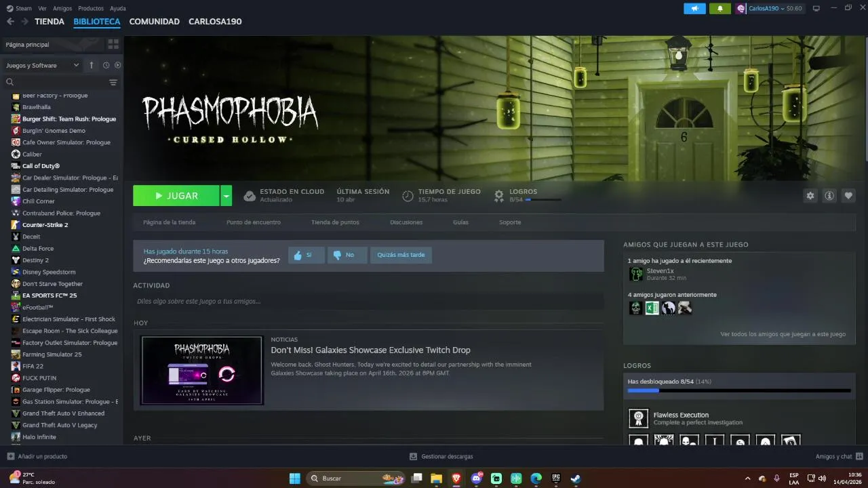Click the activity text field for friends
This screenshot has width=868, height=488.
(x=368, y=301)
